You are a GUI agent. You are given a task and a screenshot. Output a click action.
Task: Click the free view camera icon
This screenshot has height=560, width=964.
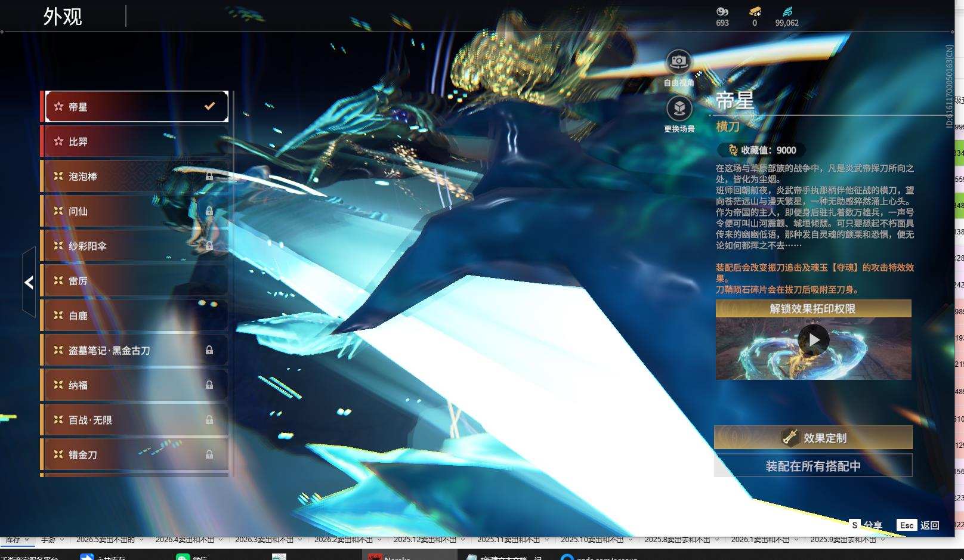click(x=679, y=61)
